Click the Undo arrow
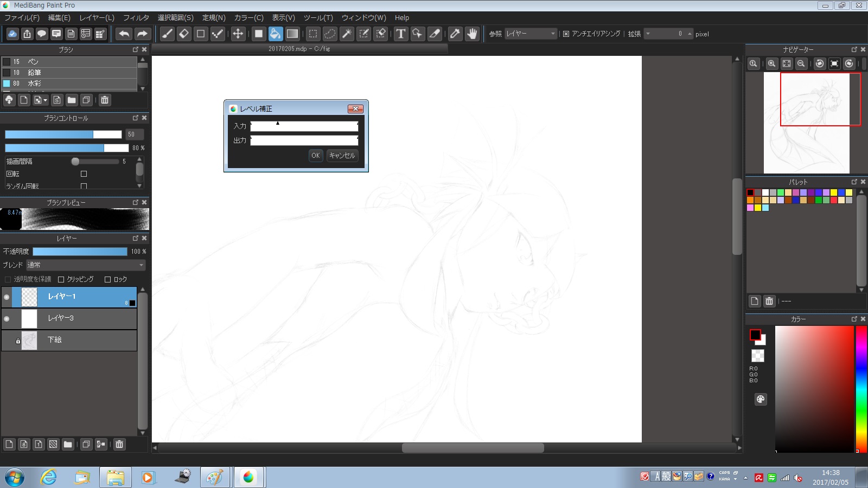Image resolution: width=868 pixels, height=488 pixels. pyautogui.click(x=124, y=34)
